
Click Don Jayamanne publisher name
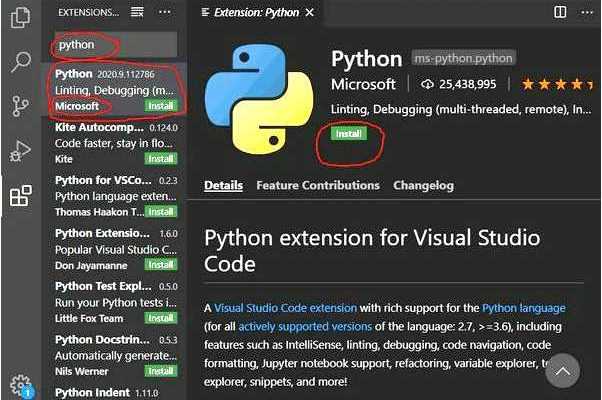coord(91,265)
